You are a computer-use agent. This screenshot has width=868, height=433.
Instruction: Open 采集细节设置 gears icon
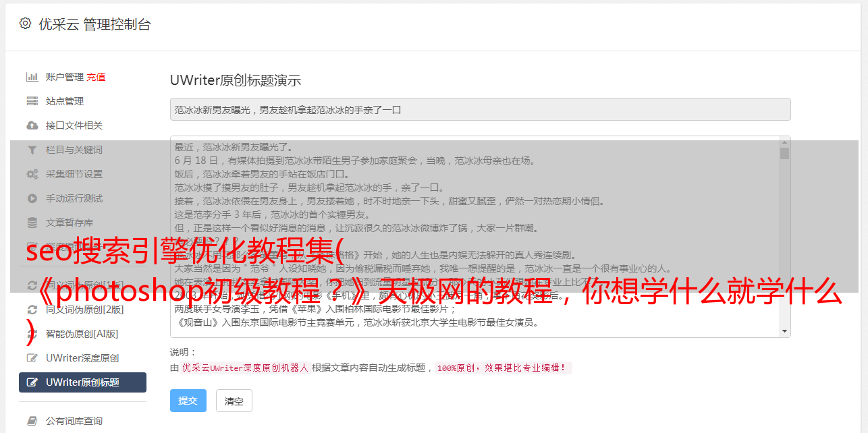[x=32, y=174]
